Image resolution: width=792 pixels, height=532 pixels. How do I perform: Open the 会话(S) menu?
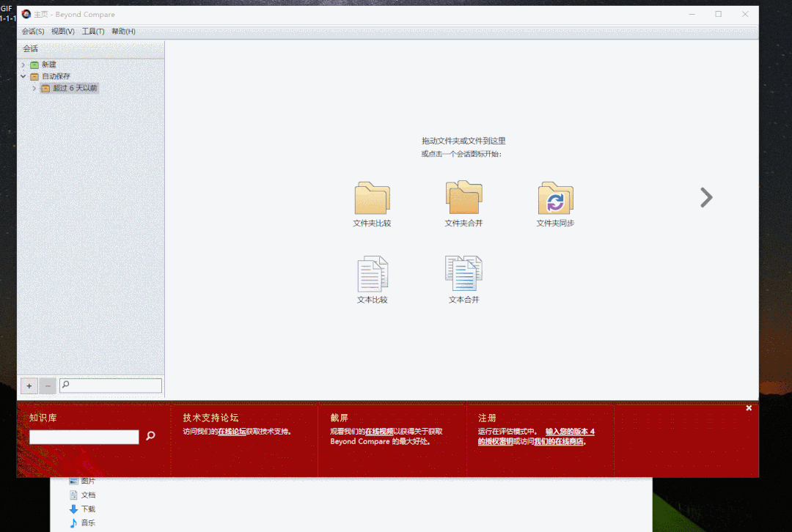[x=33, y=32]
